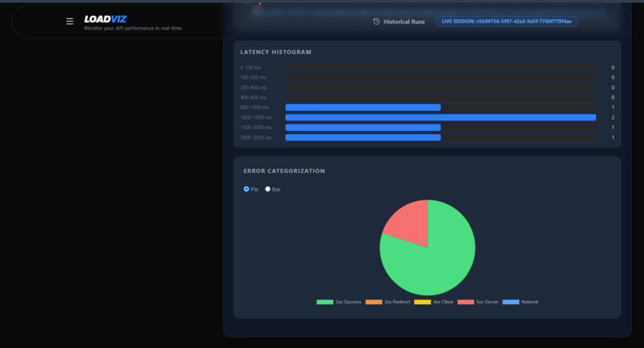644x348 pixels.
Task: Toggle the 3xx Redirect legend swatch
Action: [374, 302]
